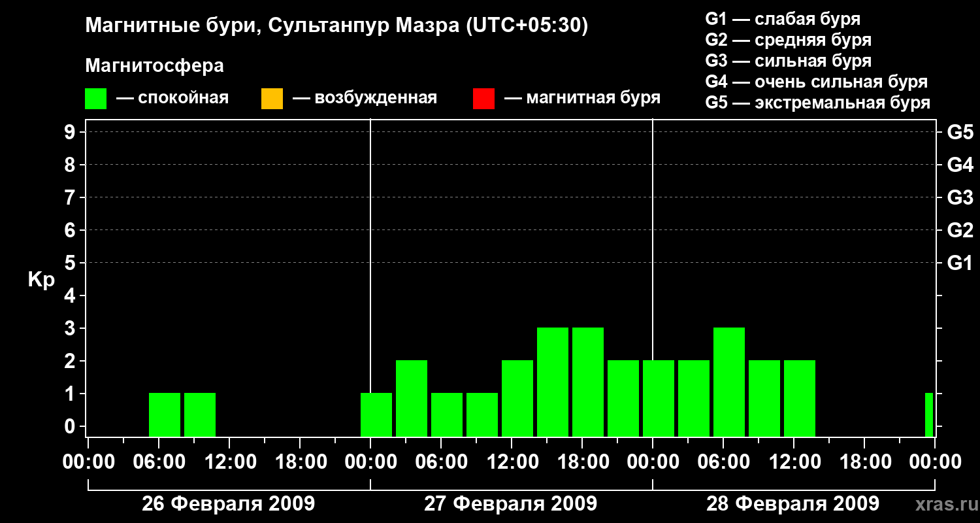Click the bar over 09:00 on 26 Февраля
Viewport: 980px width, 523px height.
(x=200, y=414)
